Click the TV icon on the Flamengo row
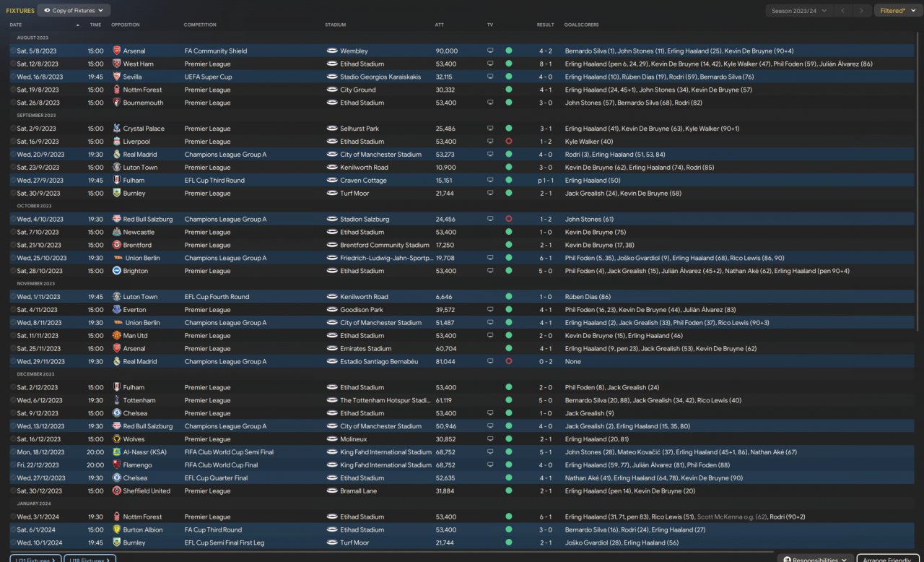 coord(490,465)
